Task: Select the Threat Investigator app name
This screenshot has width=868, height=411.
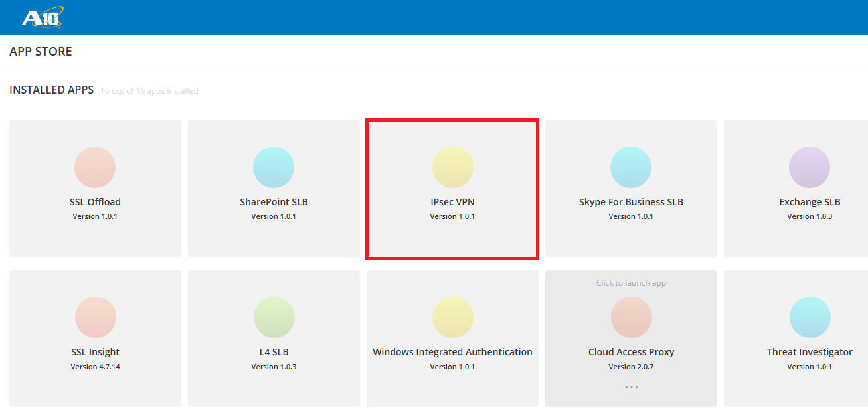Action: (x=810, y=352)
